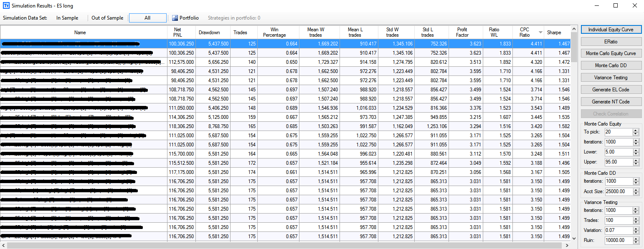
Task: Click Generate EL Code
Action: tap(611, 90)
